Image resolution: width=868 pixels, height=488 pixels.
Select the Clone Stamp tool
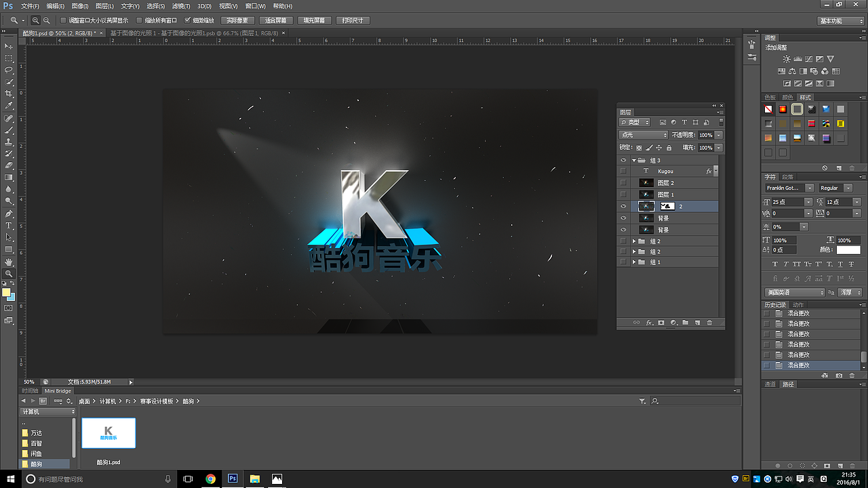coord(9,142)
